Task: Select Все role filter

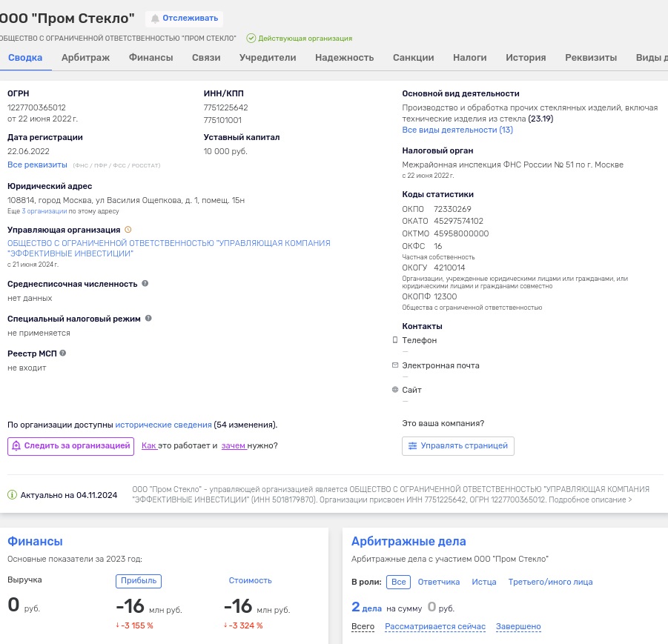Action: pos(398,582)
